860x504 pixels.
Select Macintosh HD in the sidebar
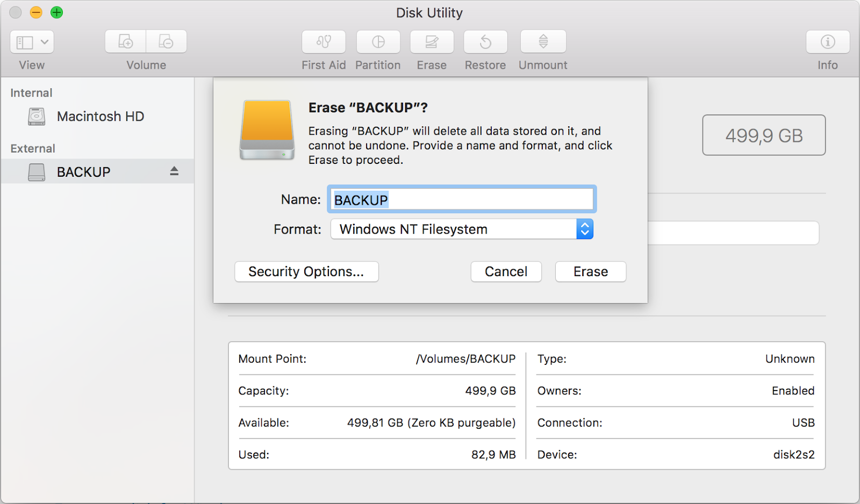pos(97,117)
